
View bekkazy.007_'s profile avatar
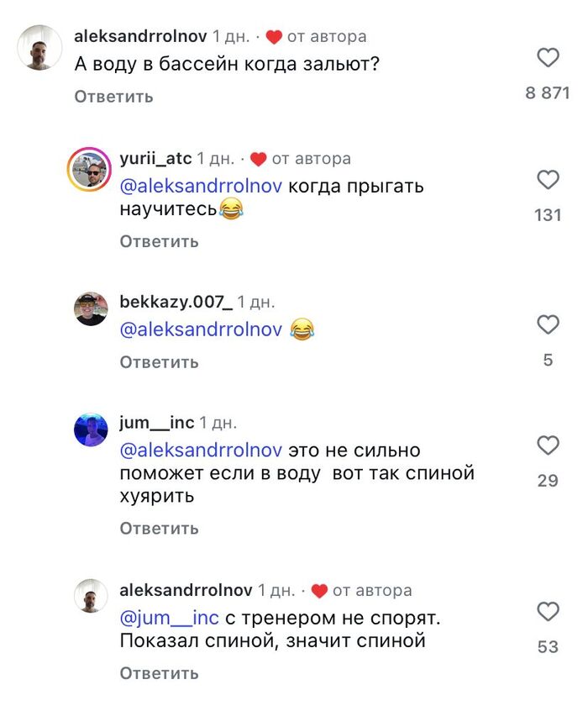tap(91, 309)
